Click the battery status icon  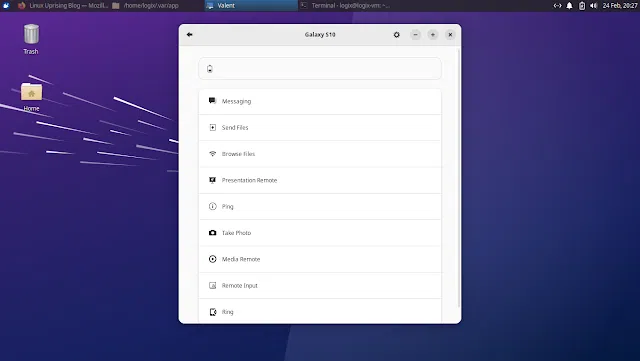point(210,69)
